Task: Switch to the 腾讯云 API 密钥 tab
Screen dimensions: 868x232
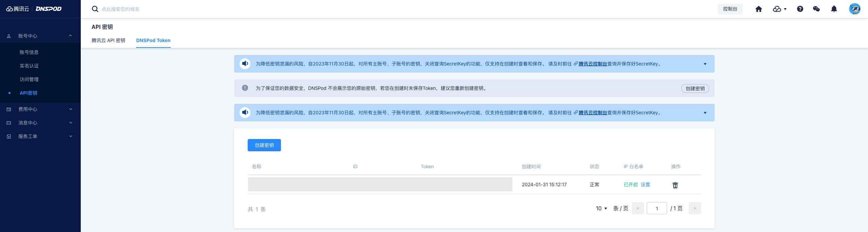Action: [x=109, y=40]
